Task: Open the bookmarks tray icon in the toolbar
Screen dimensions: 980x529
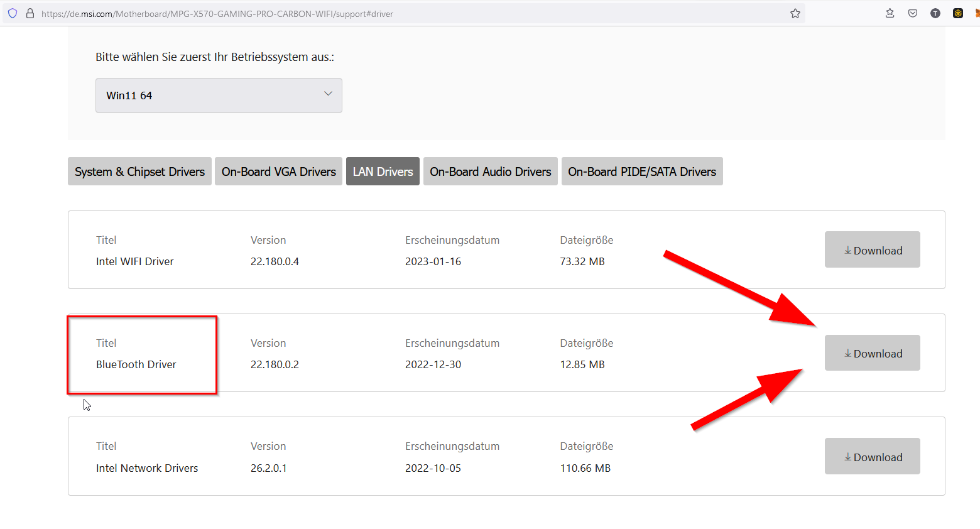Action: [x=890, y=13]
